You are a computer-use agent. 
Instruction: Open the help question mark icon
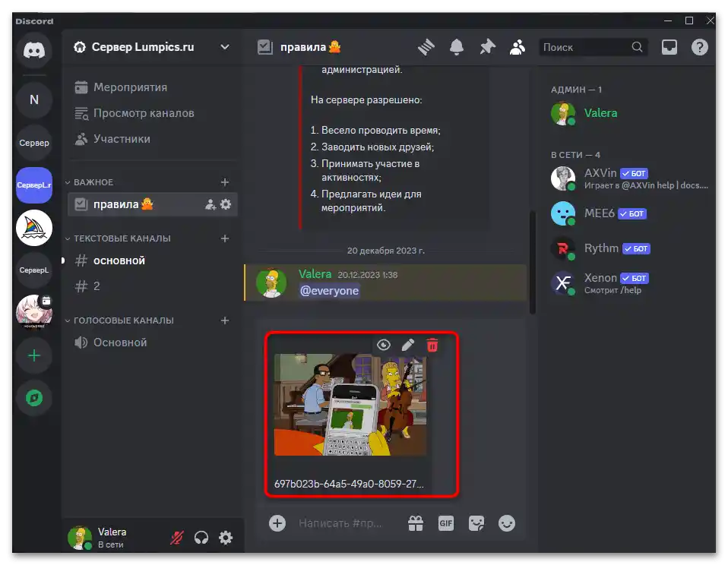click(700, 47)
